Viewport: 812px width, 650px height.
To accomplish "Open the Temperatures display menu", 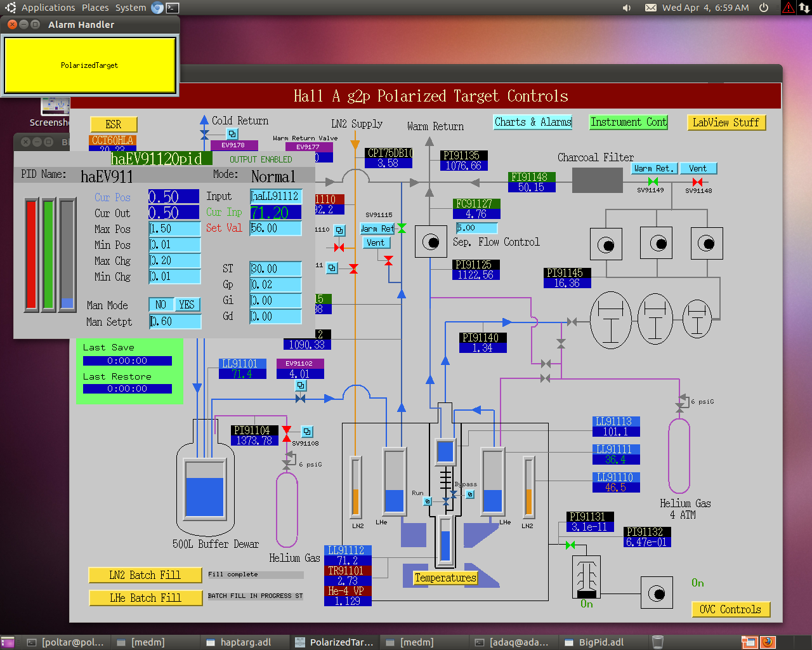I will [x=445, y=578].
